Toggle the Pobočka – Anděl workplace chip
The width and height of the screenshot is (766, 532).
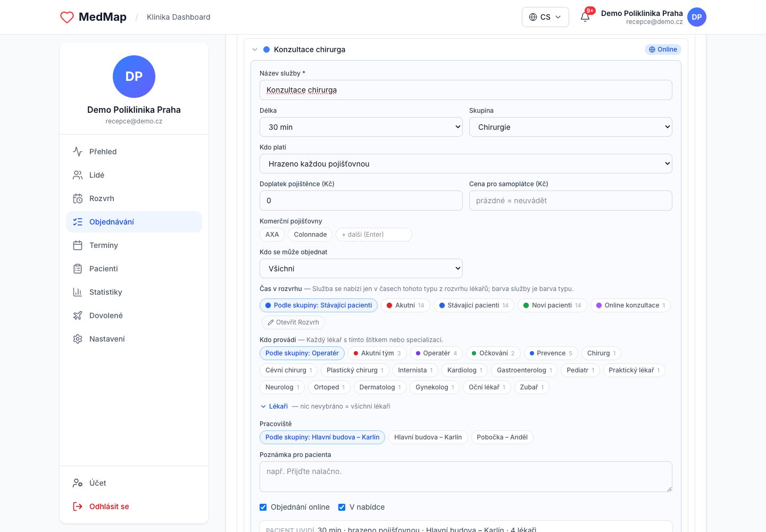[502, 437]
